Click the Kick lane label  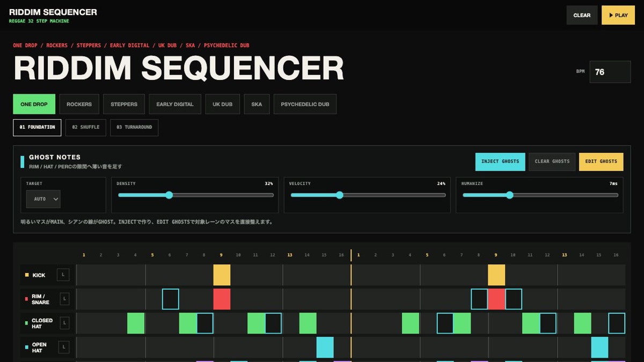point(39,275)
